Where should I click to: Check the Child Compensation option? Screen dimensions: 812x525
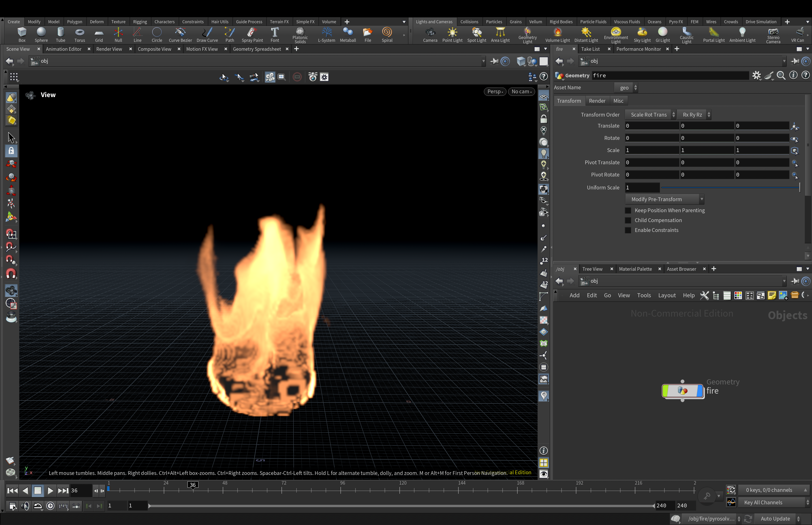point(628,220)
